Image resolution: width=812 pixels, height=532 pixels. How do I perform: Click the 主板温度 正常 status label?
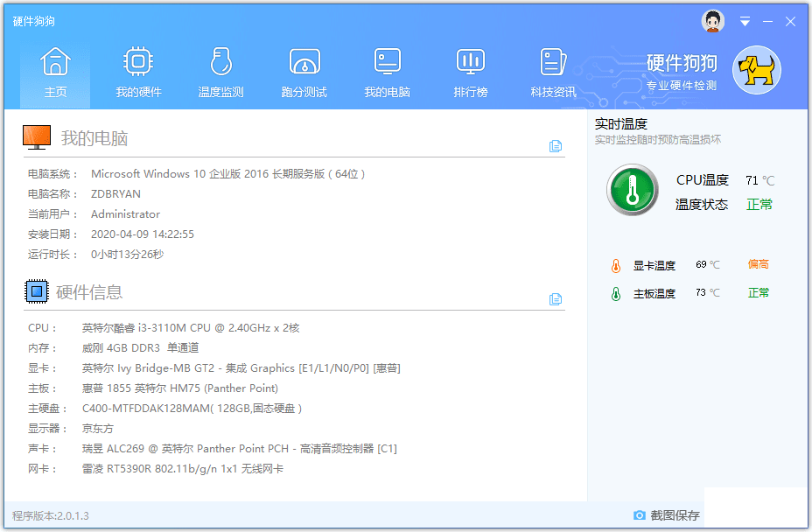tap(758, 292)
